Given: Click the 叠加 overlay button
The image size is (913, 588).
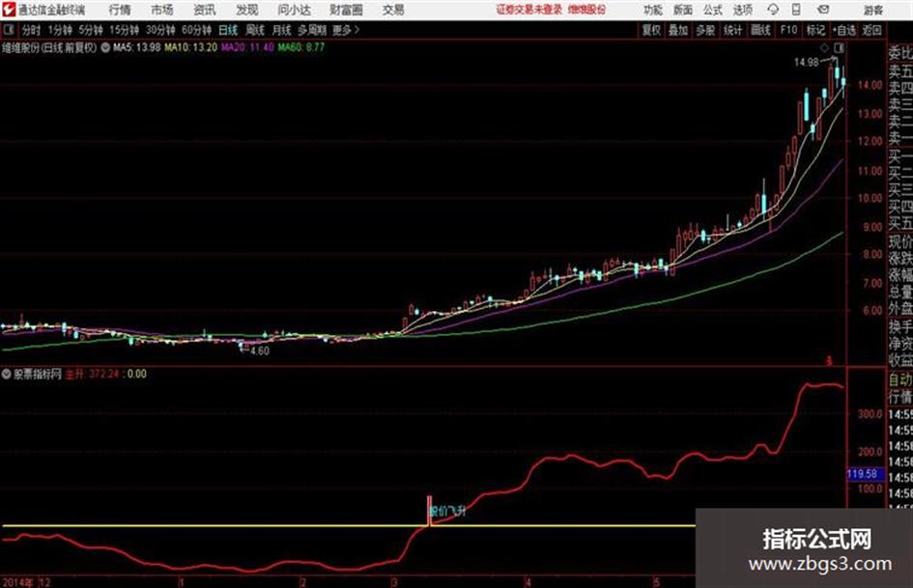Looking at the screenshot, I should click(678, 30).
